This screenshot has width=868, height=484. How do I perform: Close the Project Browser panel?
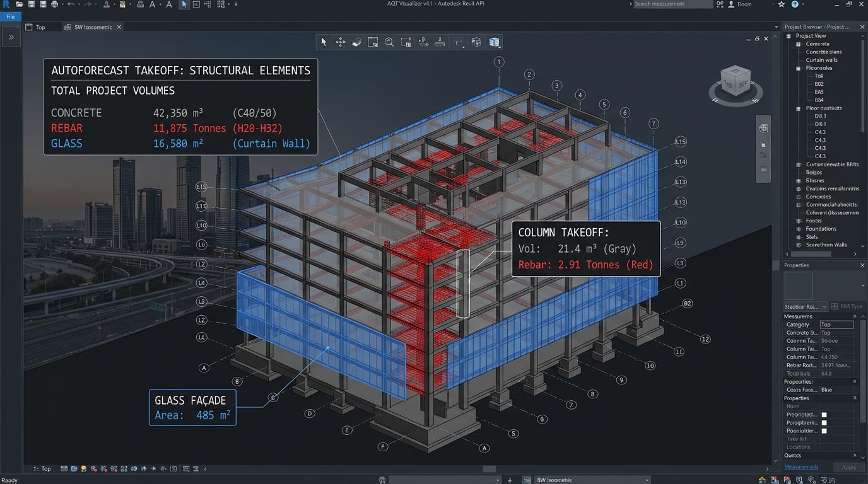tap(862, 27)
